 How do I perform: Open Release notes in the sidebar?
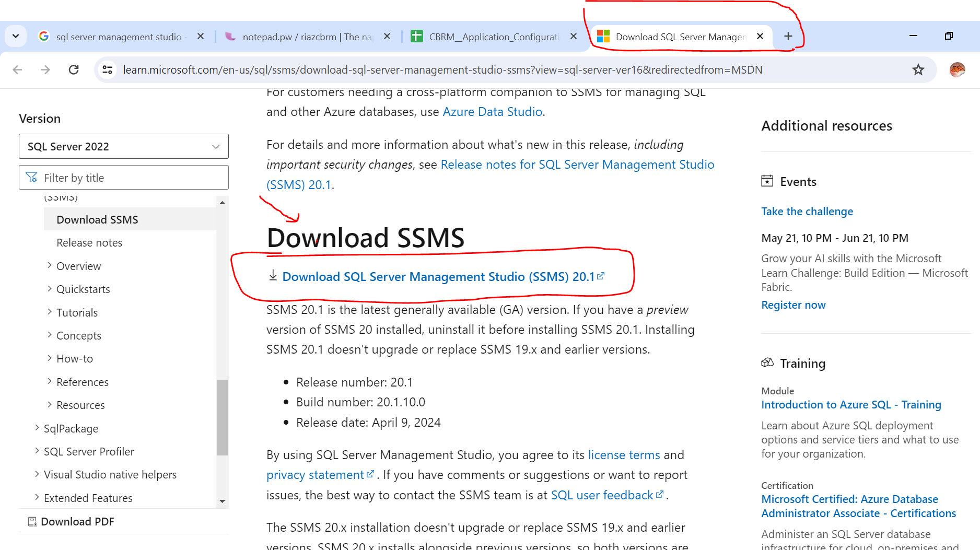pyautogui.click(x=89, y=243)
